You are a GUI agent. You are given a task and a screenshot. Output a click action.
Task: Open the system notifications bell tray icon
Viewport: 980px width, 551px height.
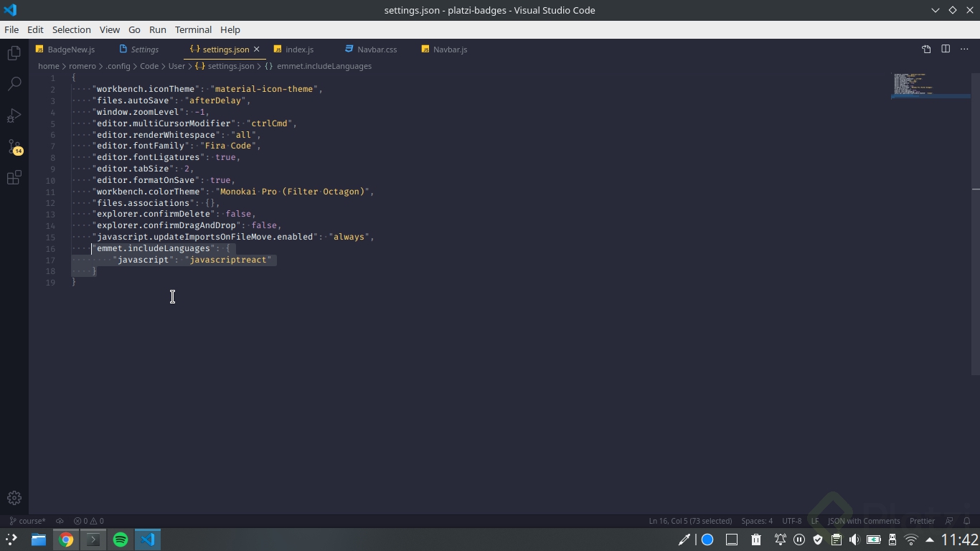click(x=780, y=540)
